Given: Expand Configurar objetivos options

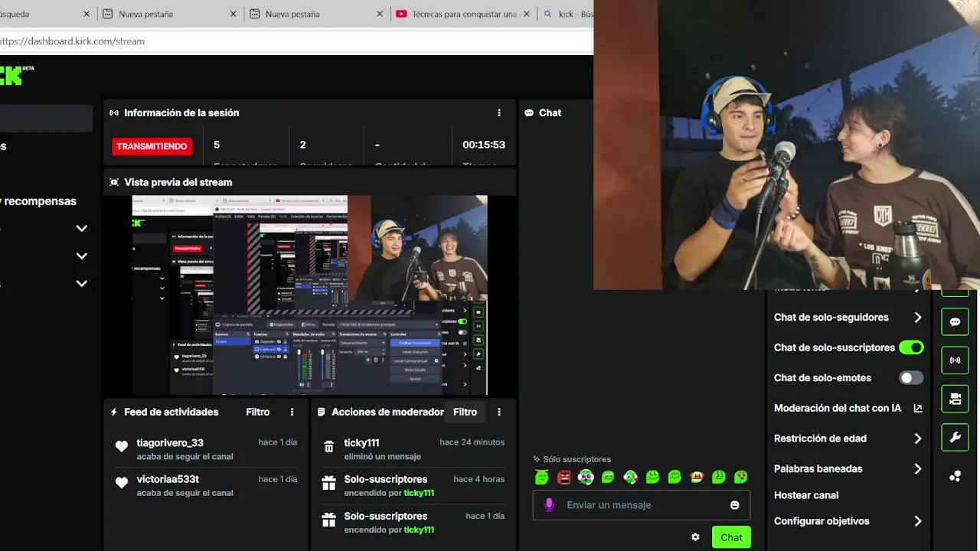Looking at the screenshot, I should coord(918,521).
